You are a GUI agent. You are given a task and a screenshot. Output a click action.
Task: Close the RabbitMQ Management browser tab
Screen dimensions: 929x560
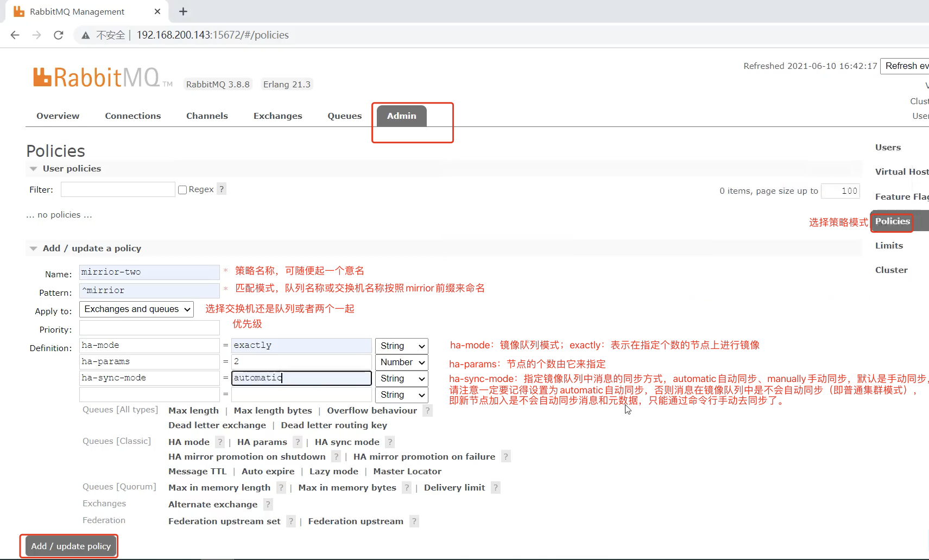(x=157, y=11)
